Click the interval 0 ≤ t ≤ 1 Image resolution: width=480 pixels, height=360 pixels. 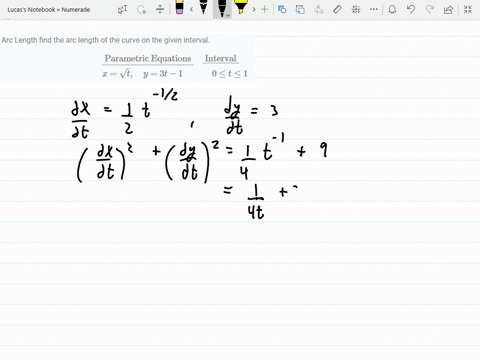tap(230, 74)
